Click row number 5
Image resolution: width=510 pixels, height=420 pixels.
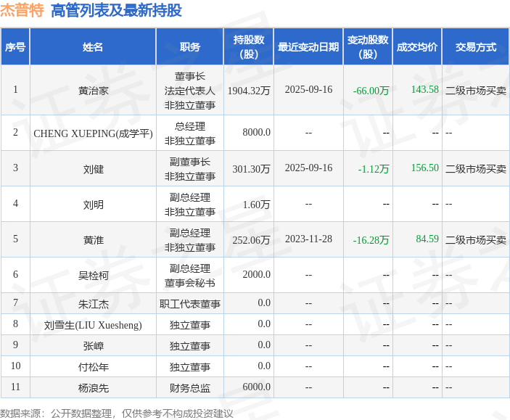click(x=15, y=239)
